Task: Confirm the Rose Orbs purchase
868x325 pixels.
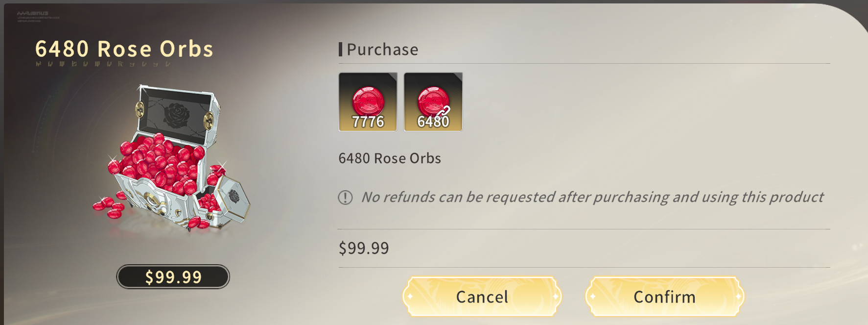Action: point(664,297)
